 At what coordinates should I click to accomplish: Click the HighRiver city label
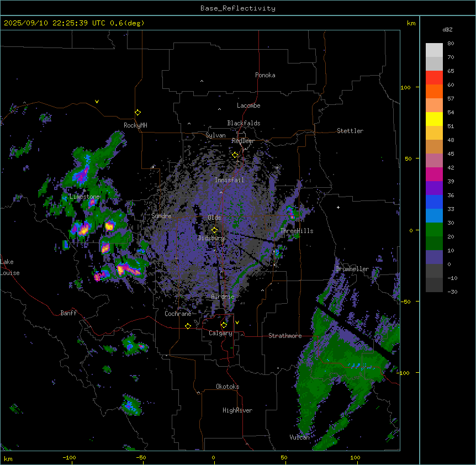(x=237, y=410)
